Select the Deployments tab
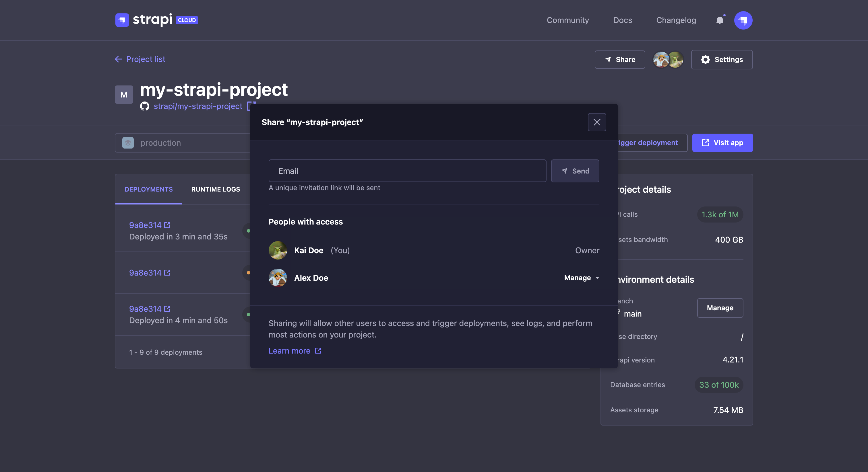Viewport: 868px width, 472px height. pos(149,189)
